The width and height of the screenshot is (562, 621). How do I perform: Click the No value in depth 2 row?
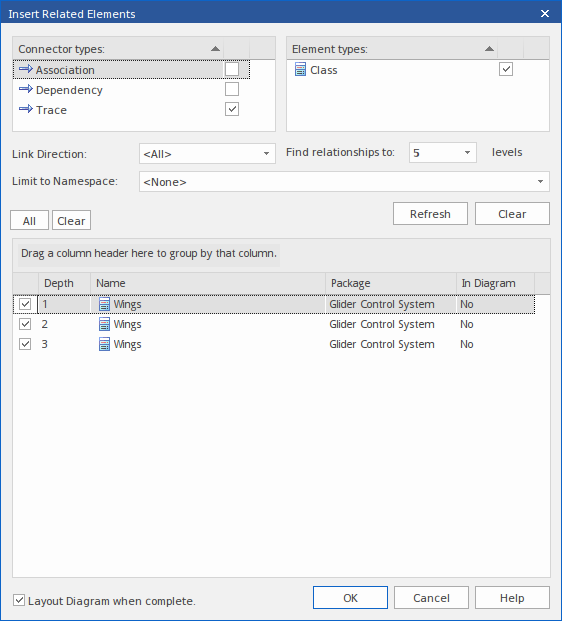(x=467, y=324)
